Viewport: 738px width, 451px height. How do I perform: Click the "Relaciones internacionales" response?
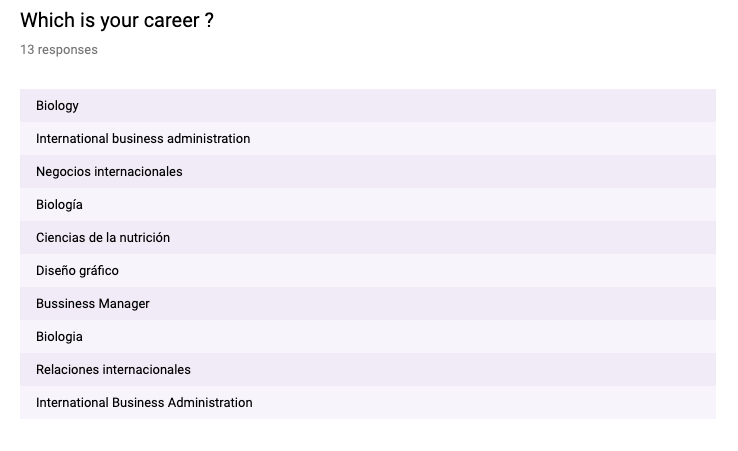coord(113,370)
